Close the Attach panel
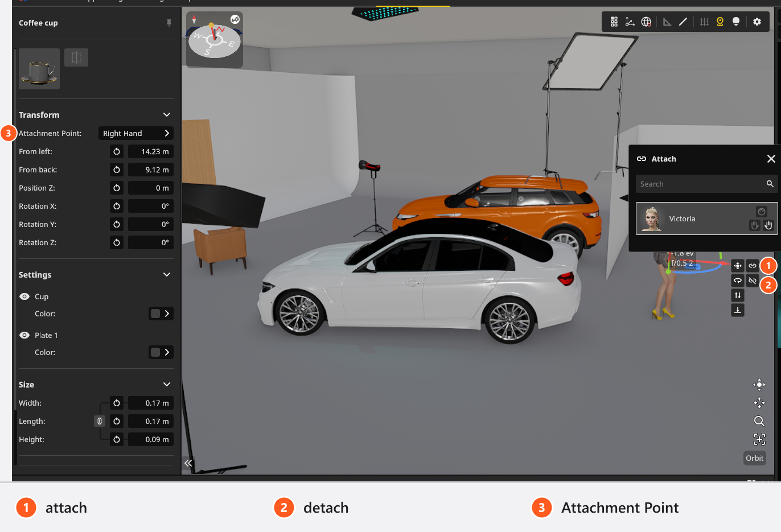Image resolution: width=781 pixels, height=532 pixels. [x=771, y=159]
